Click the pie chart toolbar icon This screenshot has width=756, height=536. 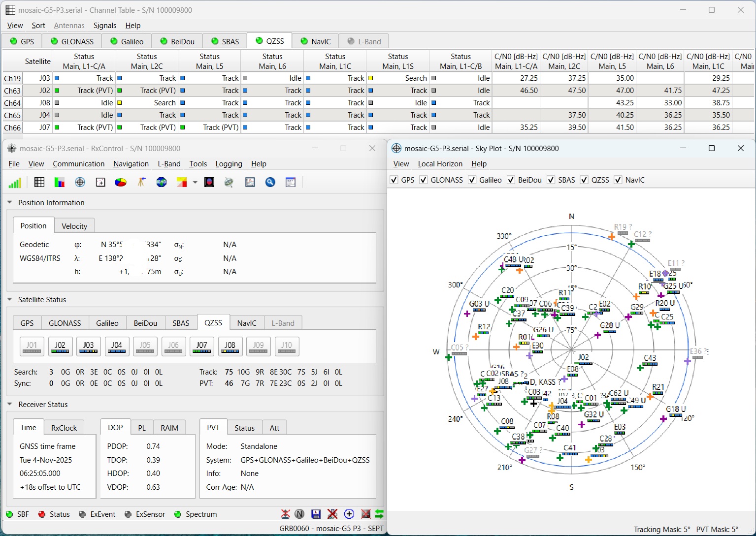[121, 183]
